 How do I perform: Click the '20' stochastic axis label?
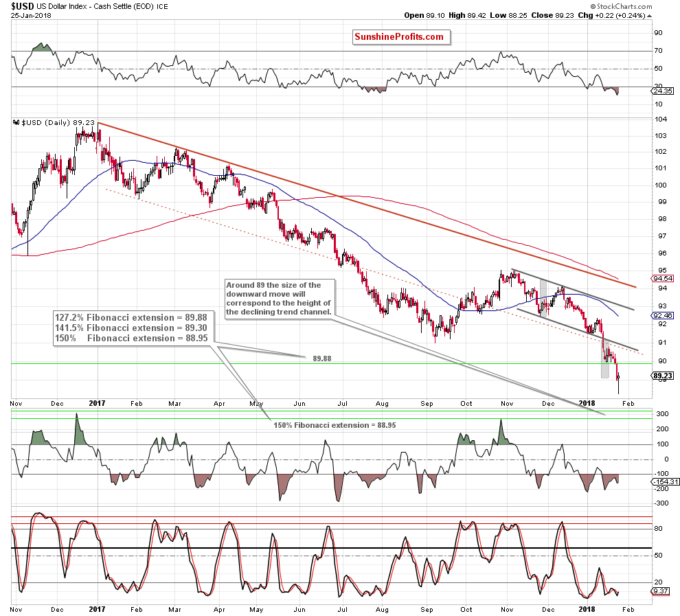click(658, 582)
